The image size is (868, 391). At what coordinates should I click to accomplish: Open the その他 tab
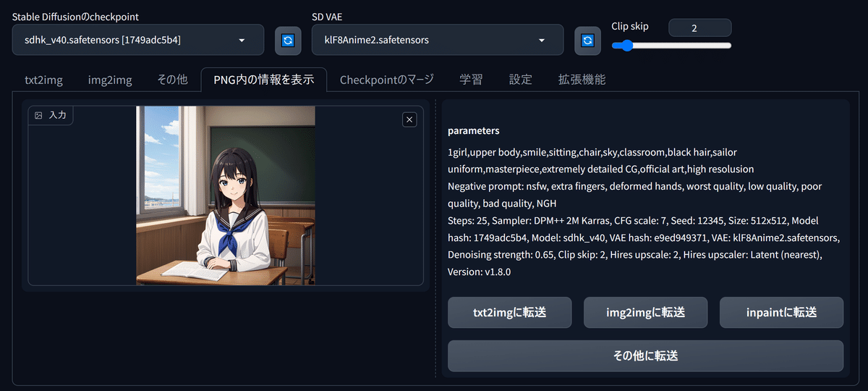pyautogui.click(x=172, y=80)
